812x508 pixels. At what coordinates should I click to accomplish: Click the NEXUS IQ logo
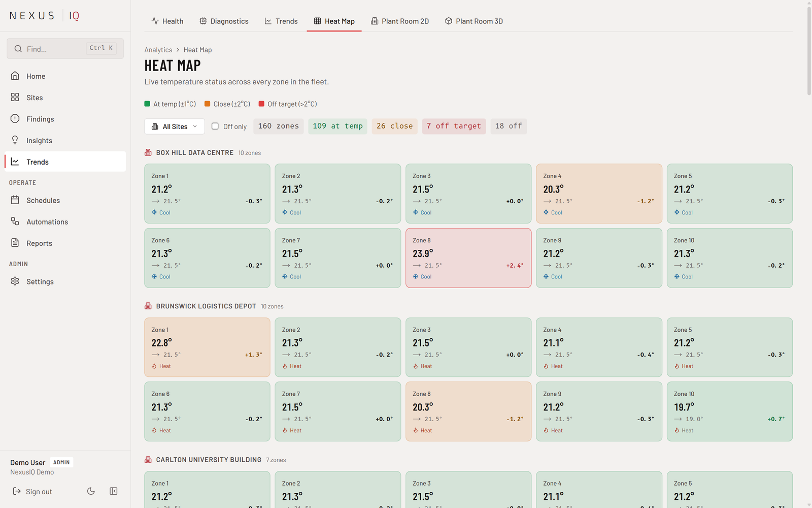(45, 16)
